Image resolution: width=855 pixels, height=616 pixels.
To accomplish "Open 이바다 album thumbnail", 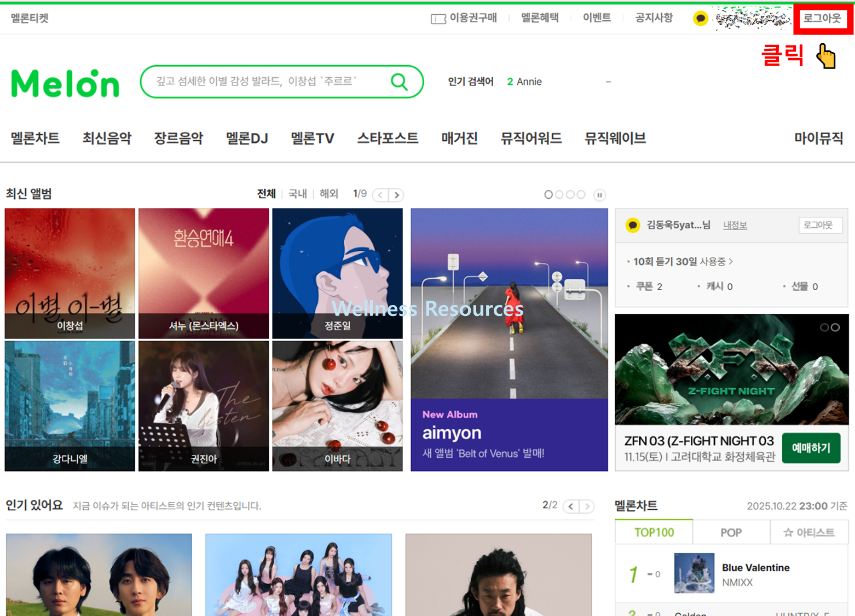I will (337, 406).
